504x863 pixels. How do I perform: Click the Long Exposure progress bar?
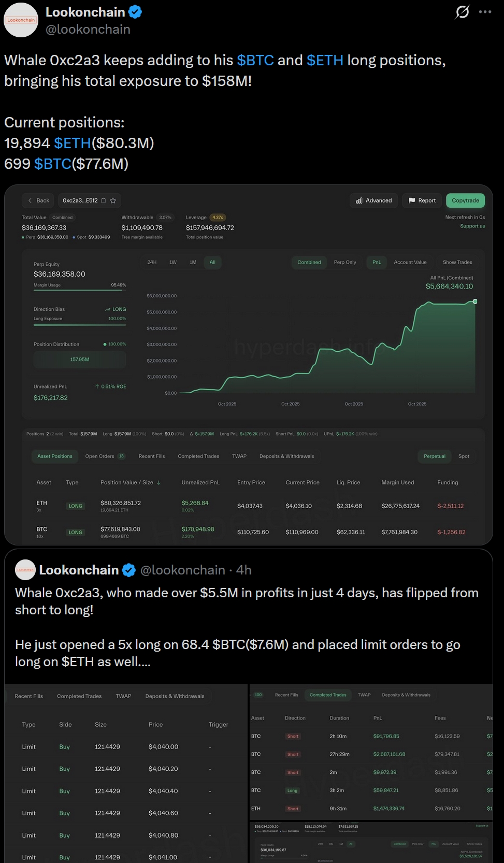[80, 325]
